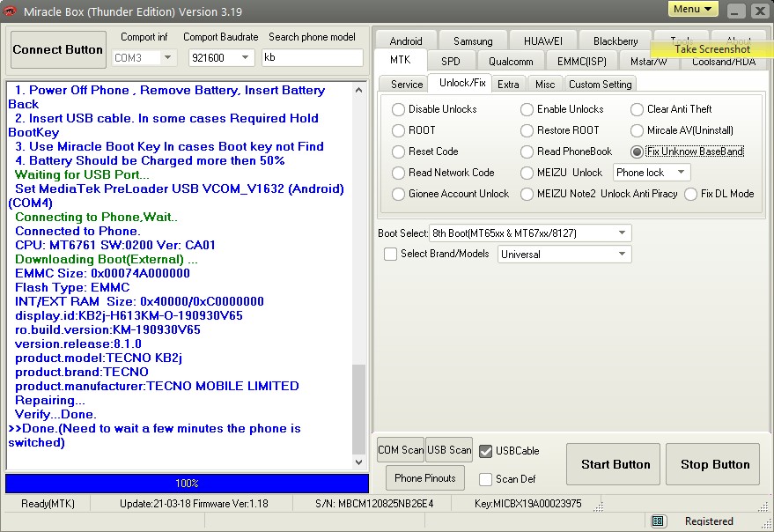Click the 'product.model:TECNO KB2j' log line

pos(99,358)
